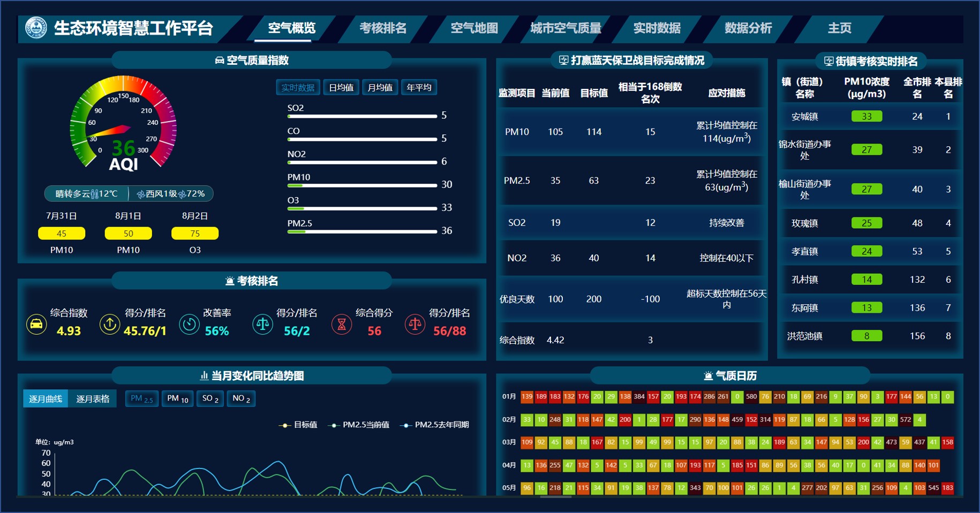980x513 pixels.
Task: Click the AQI gauge dial
Action: 123,124
